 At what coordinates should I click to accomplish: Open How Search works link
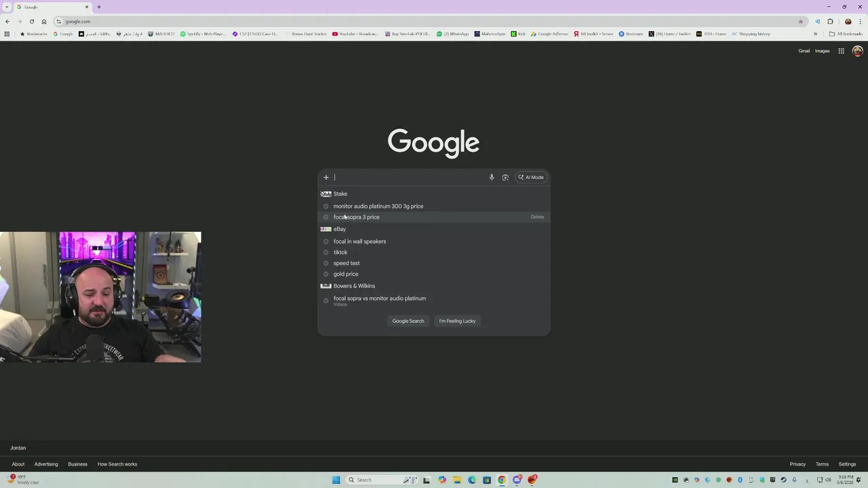pos(117,464)
